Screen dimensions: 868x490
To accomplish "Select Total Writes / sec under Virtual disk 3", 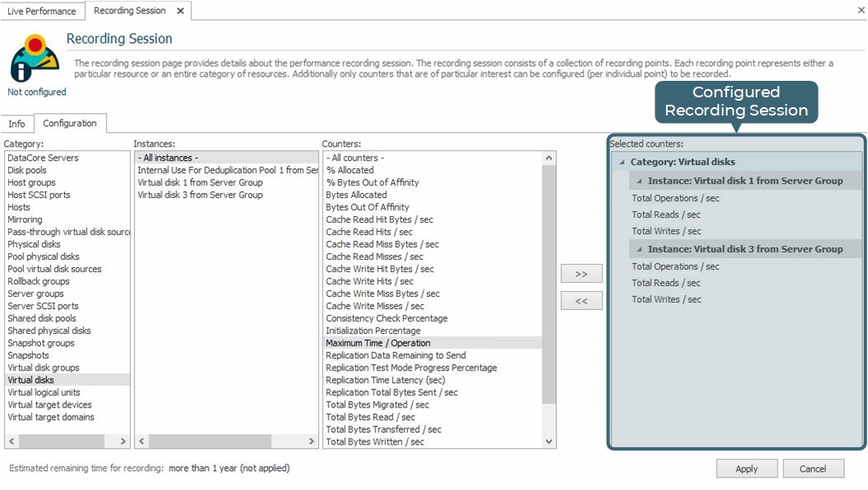I will [x=666, y=299].
